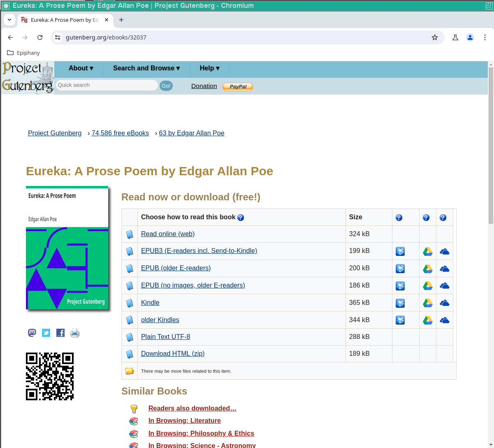This screenshot has height=448, width=494.
Task: Open the Epiphany bookmarks folder
Action: (23, 53)
